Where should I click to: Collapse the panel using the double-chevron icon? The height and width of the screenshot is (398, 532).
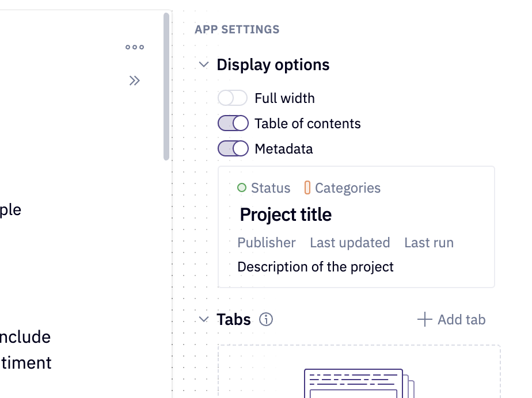pyautogui.click(x=134, y=81)
